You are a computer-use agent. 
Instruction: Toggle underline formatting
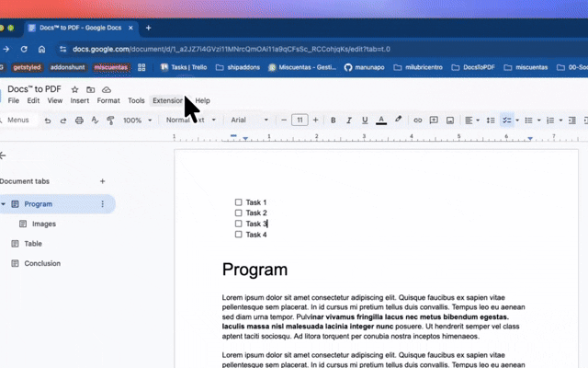[x=365, y=121]
